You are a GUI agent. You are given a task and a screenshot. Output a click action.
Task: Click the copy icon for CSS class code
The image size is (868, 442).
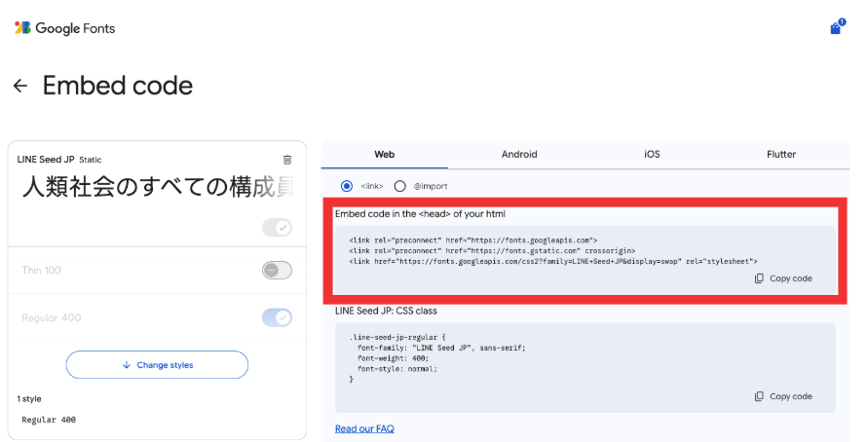(x=759, y=396)
